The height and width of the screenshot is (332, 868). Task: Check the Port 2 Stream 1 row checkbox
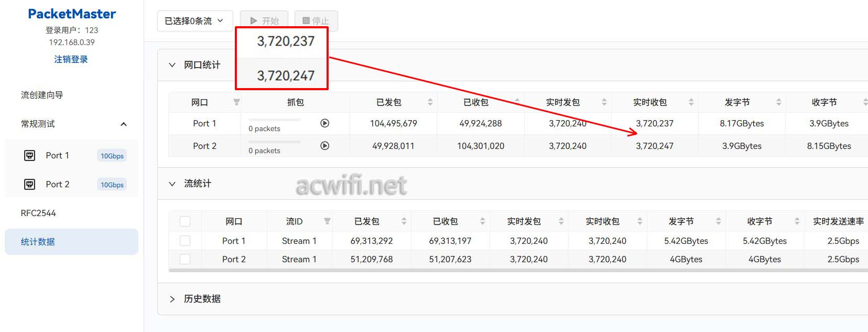(x=185, y=259)
